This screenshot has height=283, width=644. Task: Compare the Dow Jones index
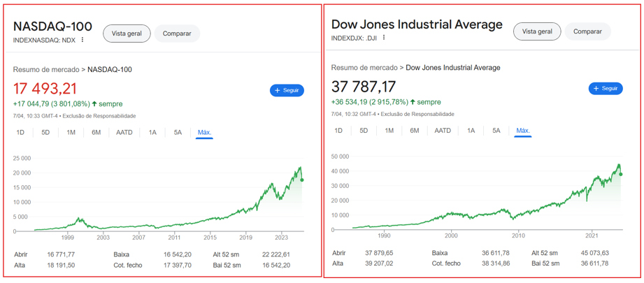click(x=587, y=31)
